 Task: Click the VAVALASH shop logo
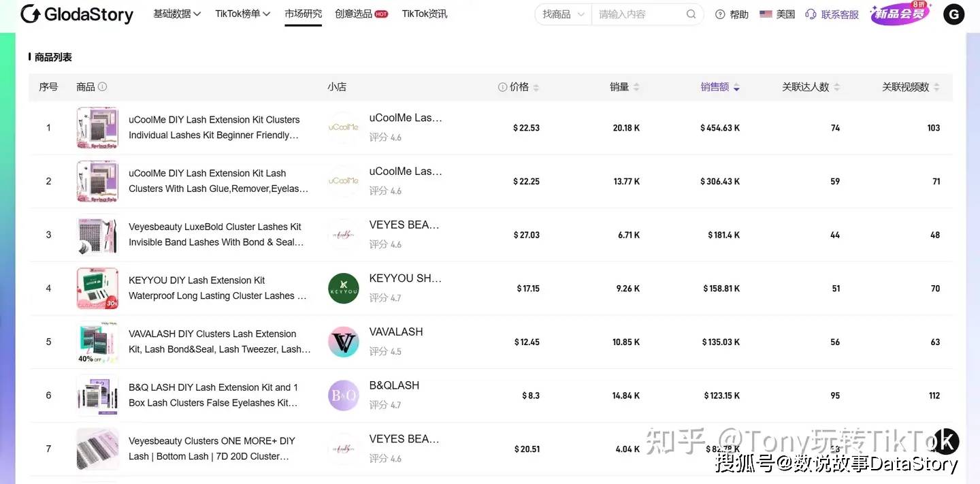343,342
